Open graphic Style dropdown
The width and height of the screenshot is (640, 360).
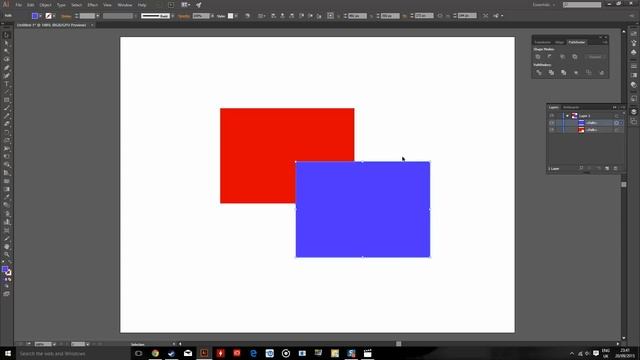pos(236,16)
